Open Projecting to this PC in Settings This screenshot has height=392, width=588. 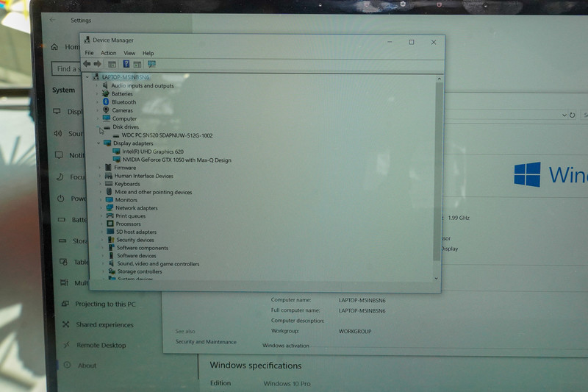[x=105, y=304]
